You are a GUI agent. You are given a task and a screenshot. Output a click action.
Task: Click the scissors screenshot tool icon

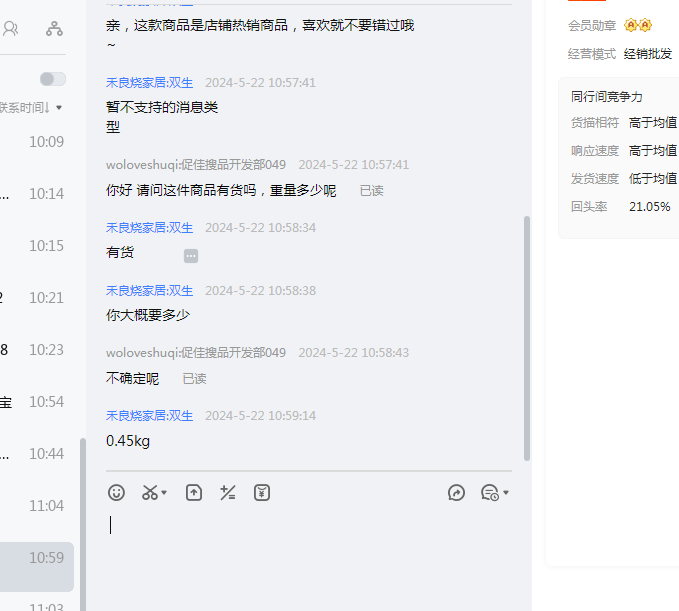point(150,492)
